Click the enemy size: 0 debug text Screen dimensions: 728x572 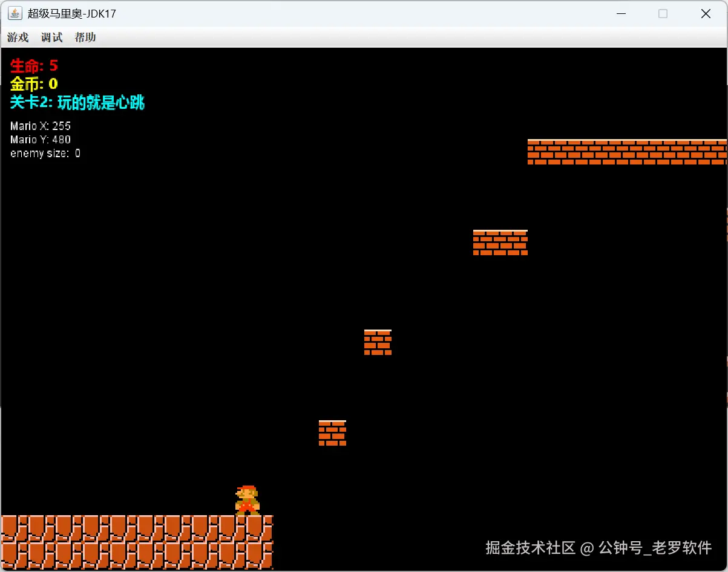[45, 154]
